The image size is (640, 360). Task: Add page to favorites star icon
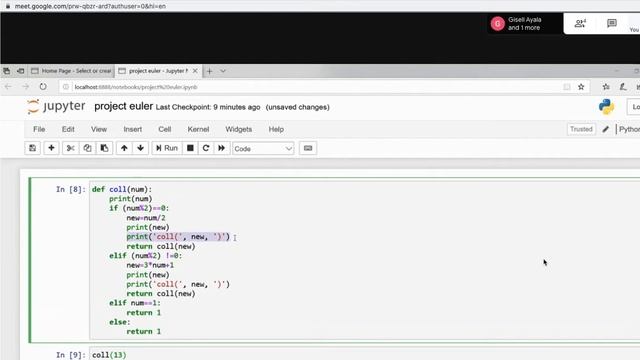point(581,87)
